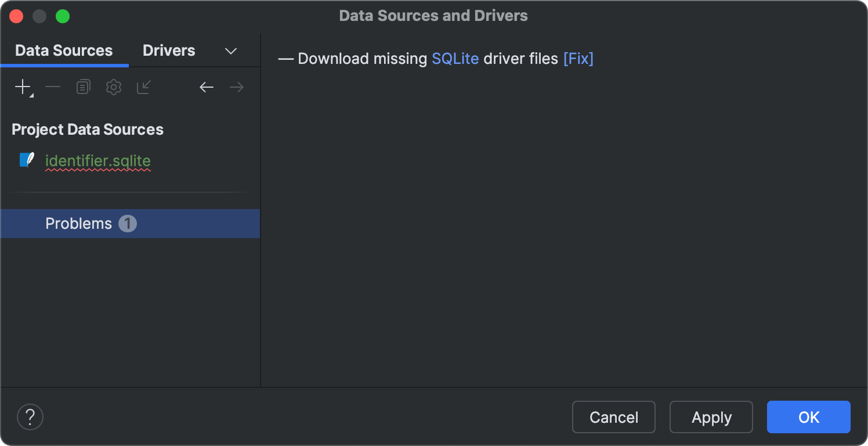Switch to the Drivers tab
The width and height of the screenshot is (868, 446).
(169, 51)
